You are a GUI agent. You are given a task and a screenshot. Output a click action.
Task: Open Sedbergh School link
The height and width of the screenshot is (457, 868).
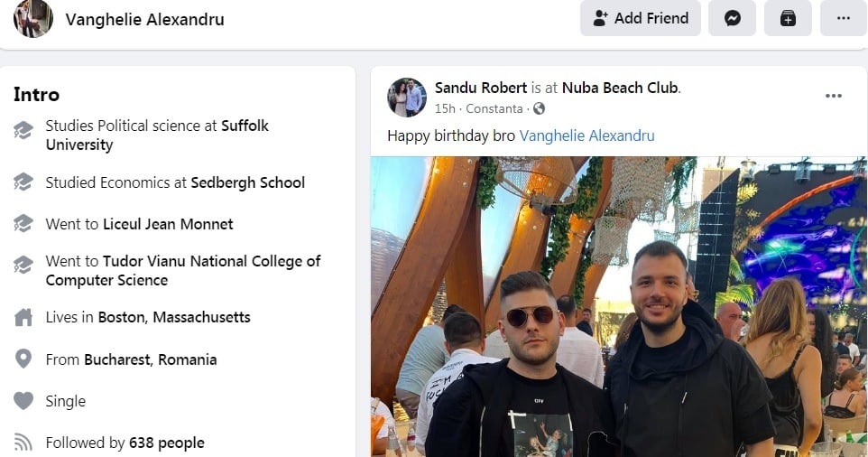click(247, 182)
